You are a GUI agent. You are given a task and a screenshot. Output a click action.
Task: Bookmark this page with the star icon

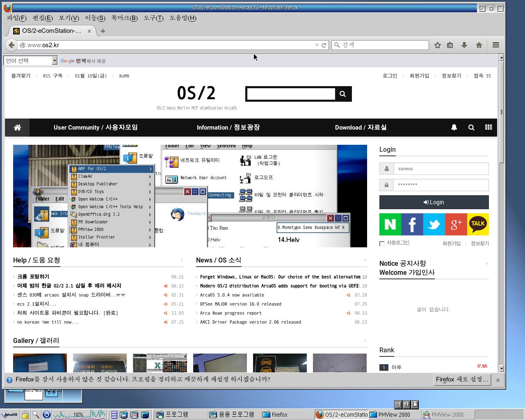[438, 45]
